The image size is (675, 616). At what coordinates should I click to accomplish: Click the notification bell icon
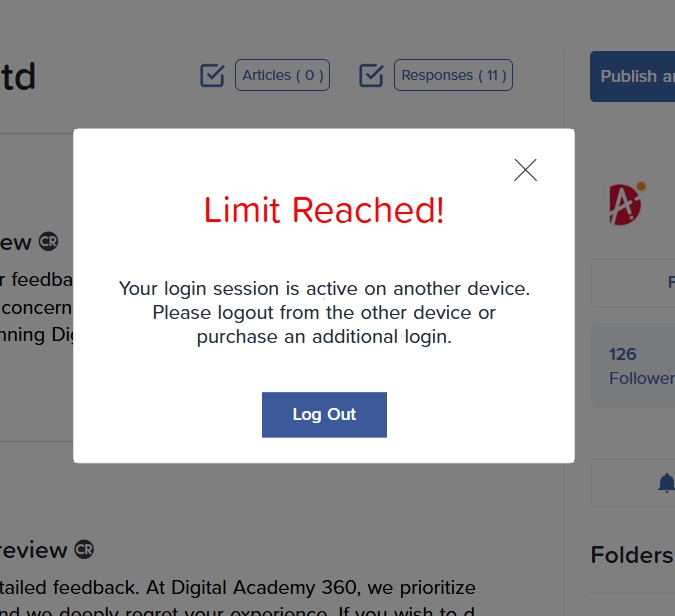pos(666,483)
